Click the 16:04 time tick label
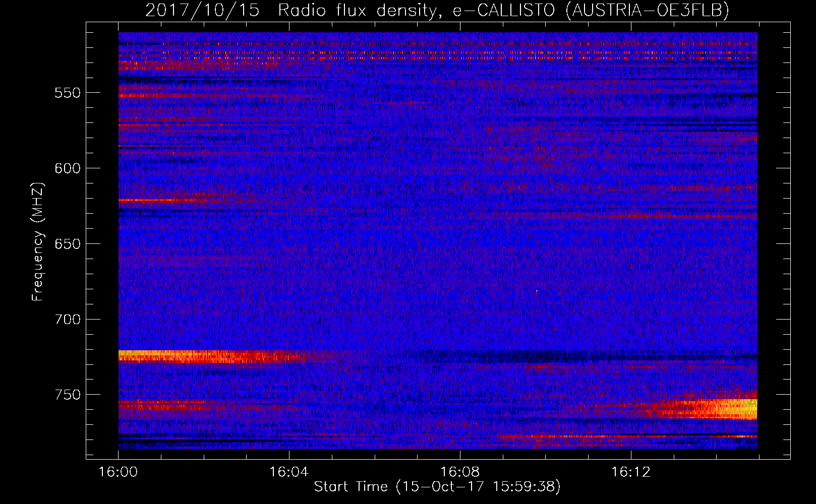 (288, 472)
